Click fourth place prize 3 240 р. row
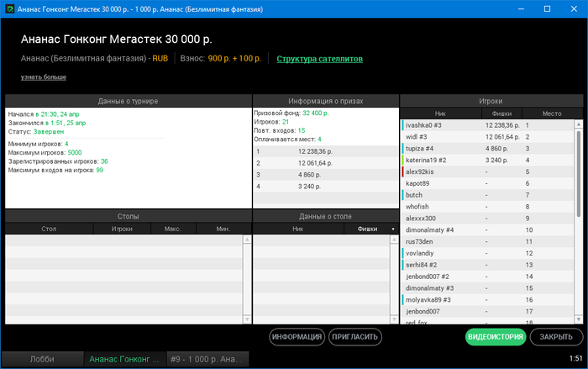The width and height of the screenshot is (588, 369). click(326, 187)
